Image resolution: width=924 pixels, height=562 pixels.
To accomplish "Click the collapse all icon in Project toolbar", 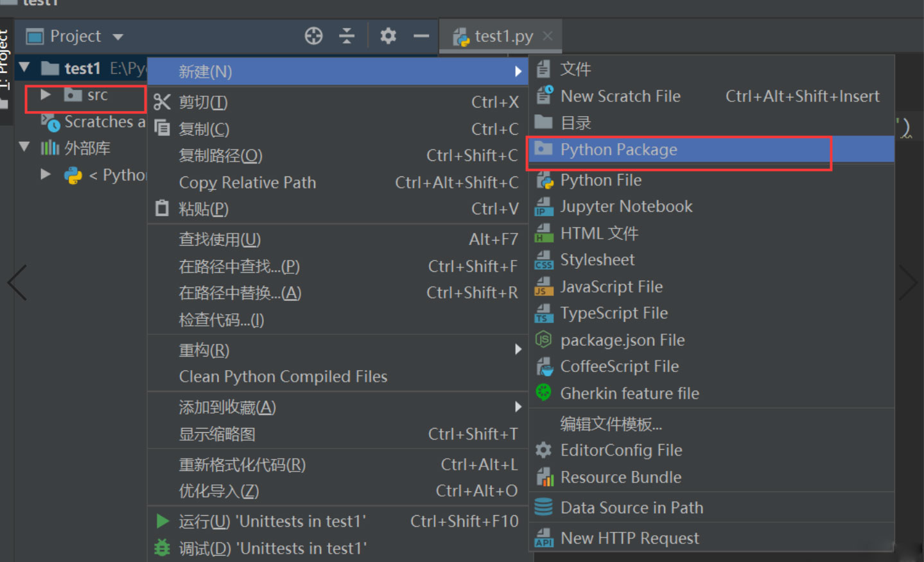I will (x=347, y=36).
